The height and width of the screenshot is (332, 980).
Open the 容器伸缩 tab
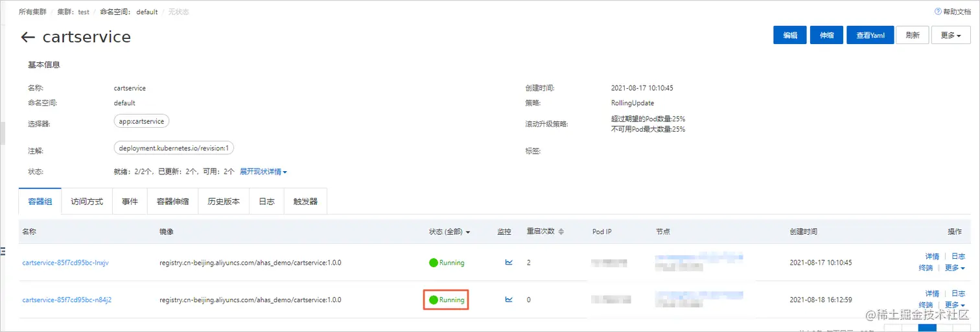pyautogui.click(x=173, y=202)
